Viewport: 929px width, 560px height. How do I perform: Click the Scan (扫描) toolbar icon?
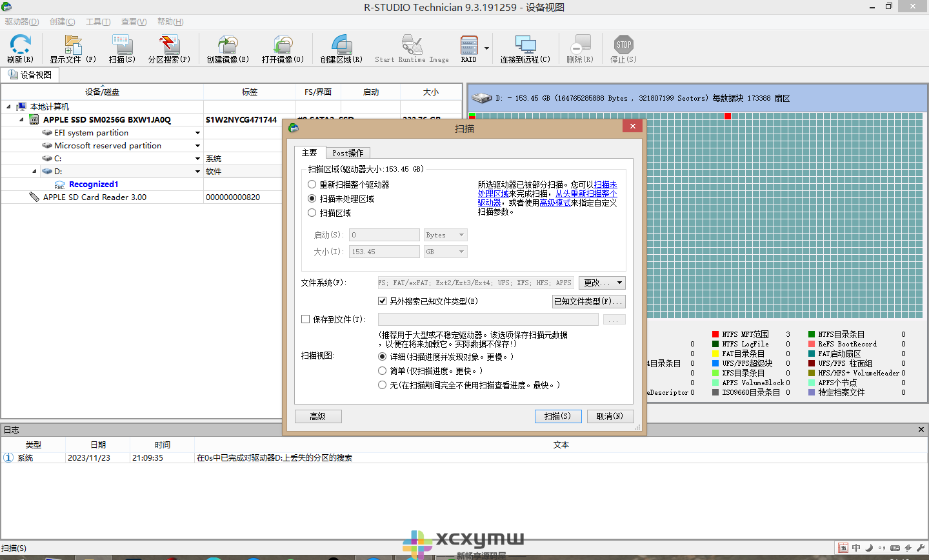click(x=122, y=45)
